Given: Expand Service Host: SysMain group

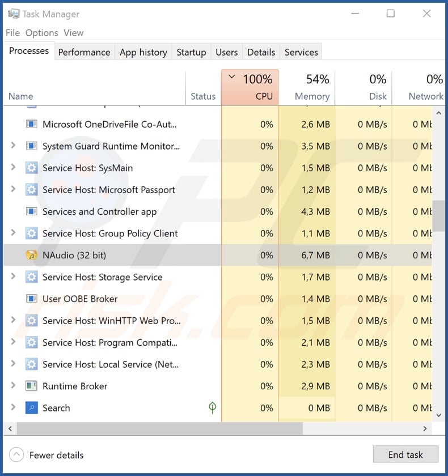Looking at the screenshot, I should [13, 167].
